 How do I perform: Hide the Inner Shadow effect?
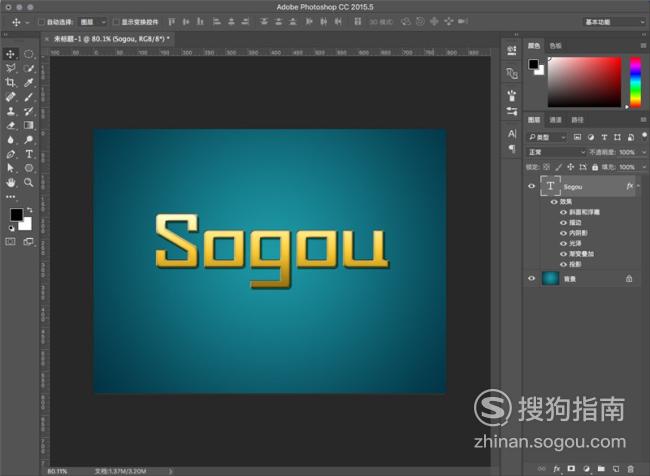563,233
